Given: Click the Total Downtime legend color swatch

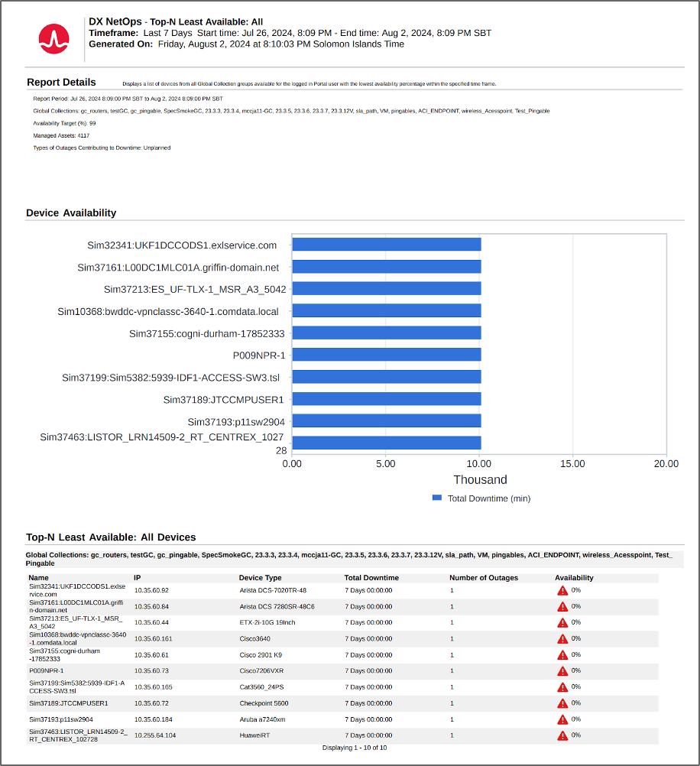Looking at the screenshot, I should 437,498.
